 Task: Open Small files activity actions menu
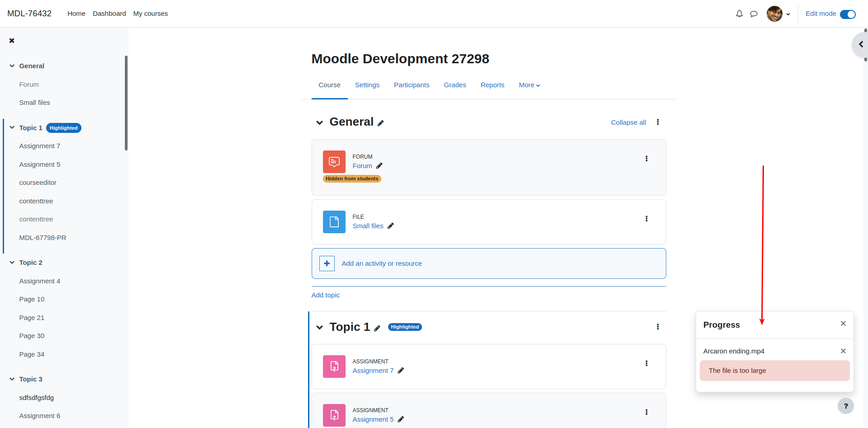point(646,219)
